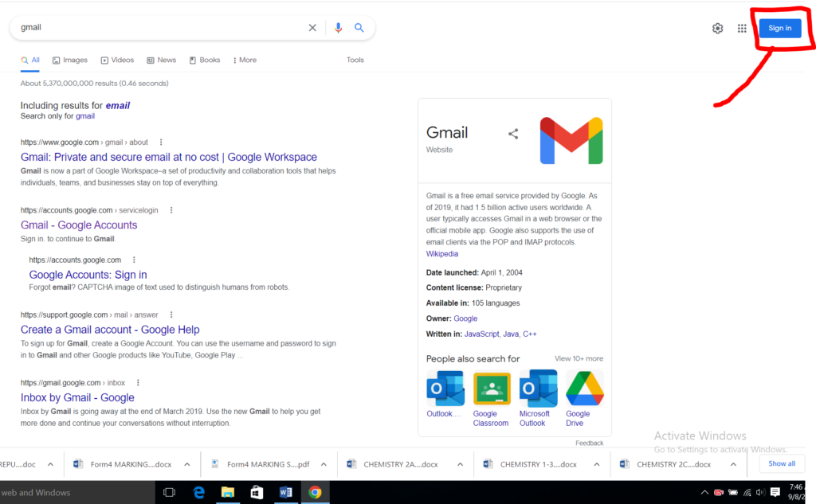Open the Wi-Fi network tray icon

coord(747,493)
